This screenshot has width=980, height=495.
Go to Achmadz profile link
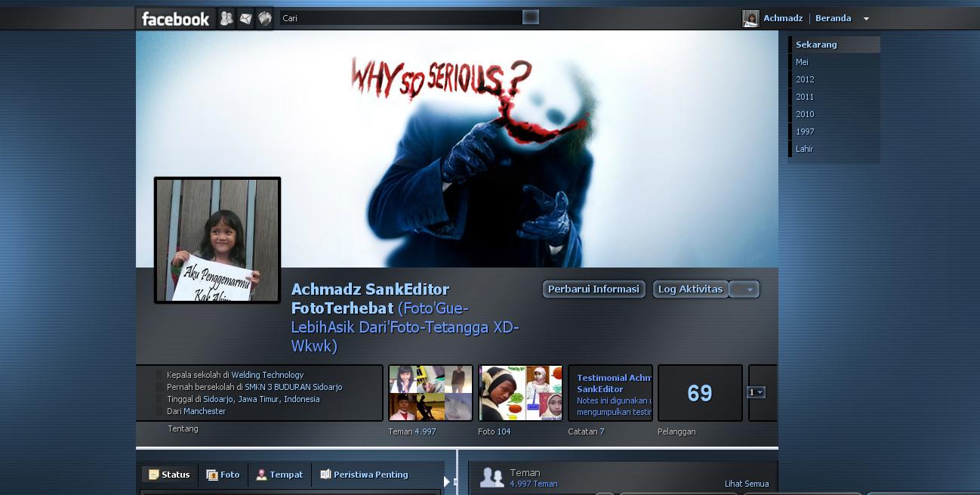tap(783, 18)
